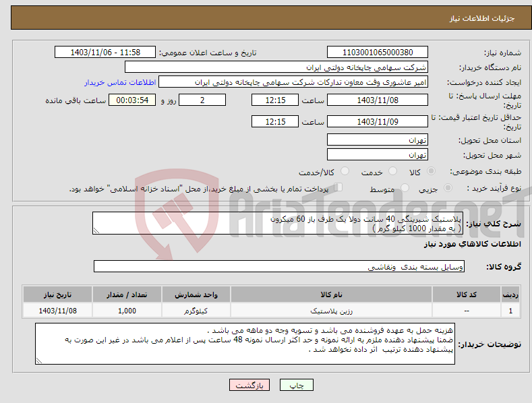Click the remaining days field showing 2
This screenshot has height=403, width=532.
tap(202, 100)
